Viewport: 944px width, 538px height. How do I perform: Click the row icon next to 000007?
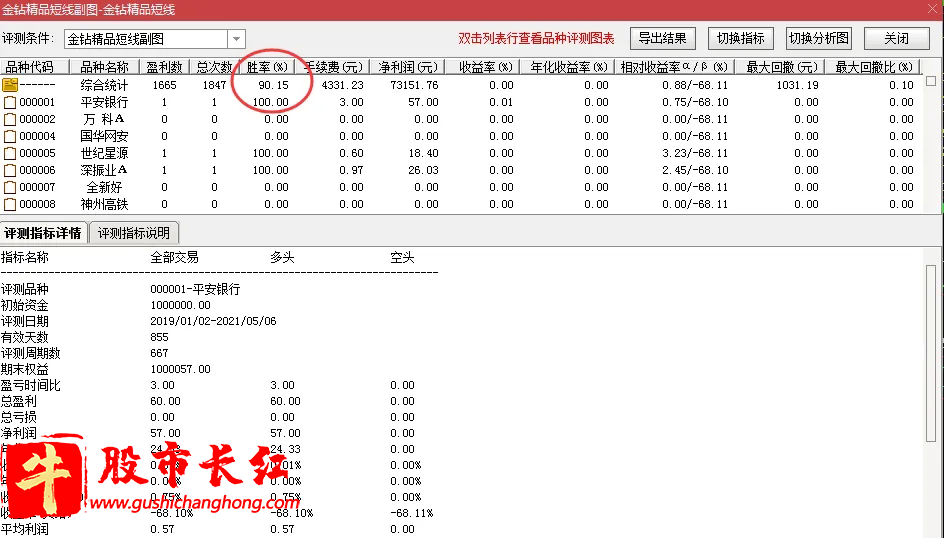(10, 187)
